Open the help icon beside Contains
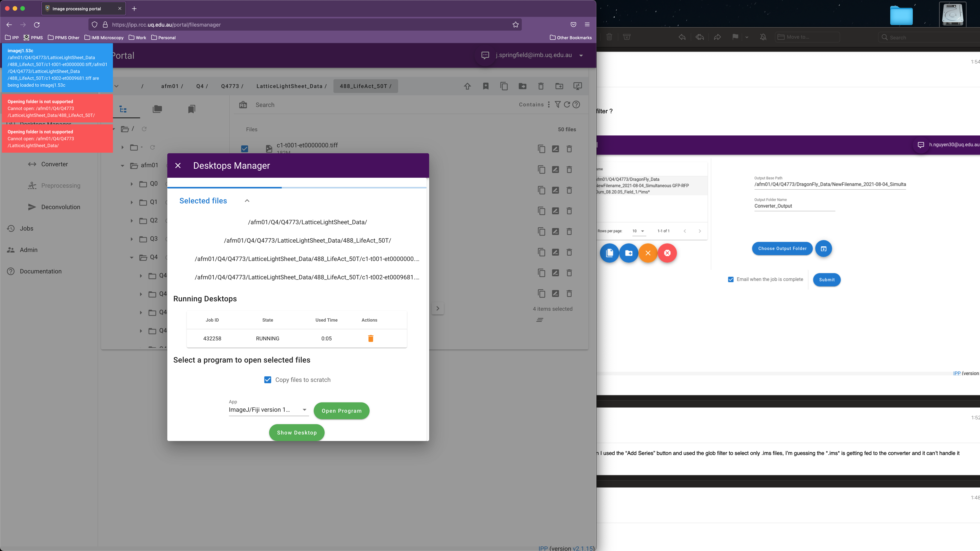 click(576, 105)
